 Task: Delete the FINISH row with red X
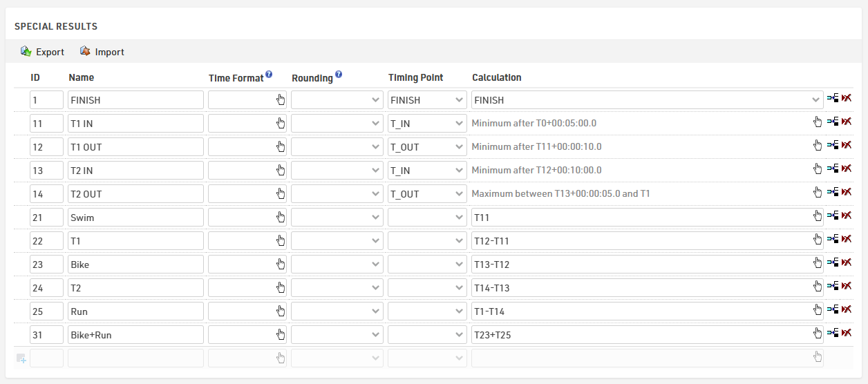(847, 99)
